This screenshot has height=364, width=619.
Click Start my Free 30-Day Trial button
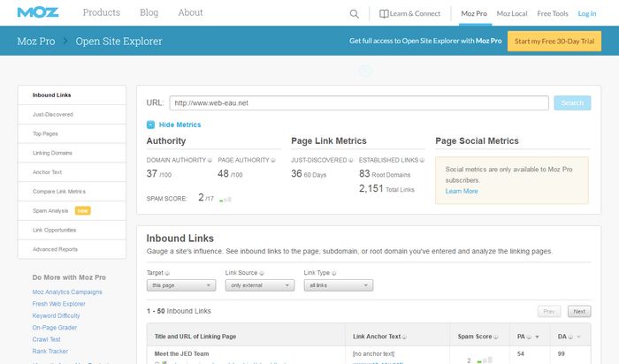coord(554,41)
